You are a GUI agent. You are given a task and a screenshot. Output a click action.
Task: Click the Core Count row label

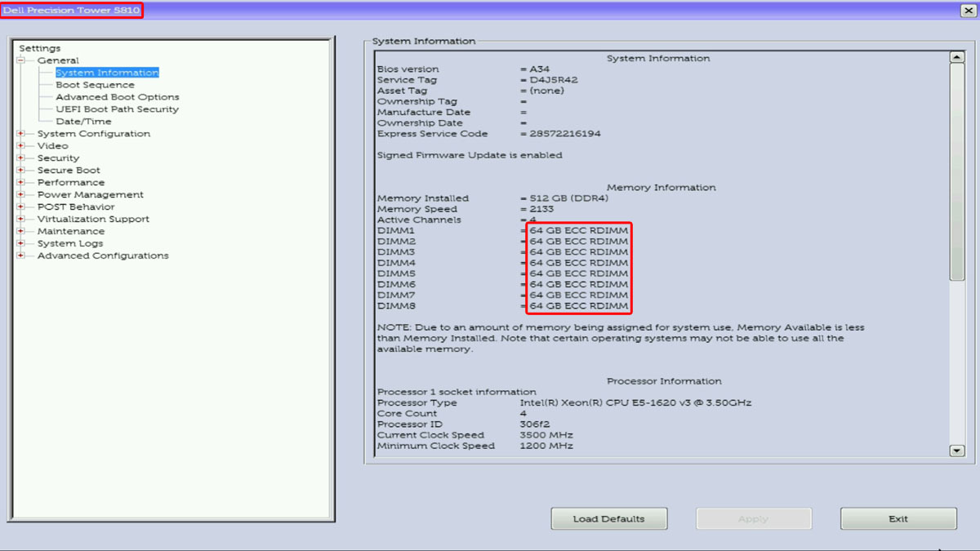406,414
